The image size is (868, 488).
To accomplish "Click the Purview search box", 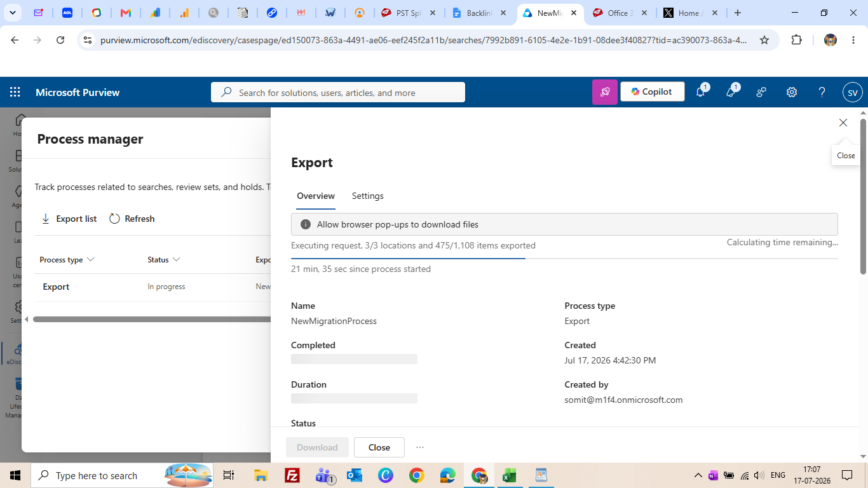I will click(x=338, y=92).
